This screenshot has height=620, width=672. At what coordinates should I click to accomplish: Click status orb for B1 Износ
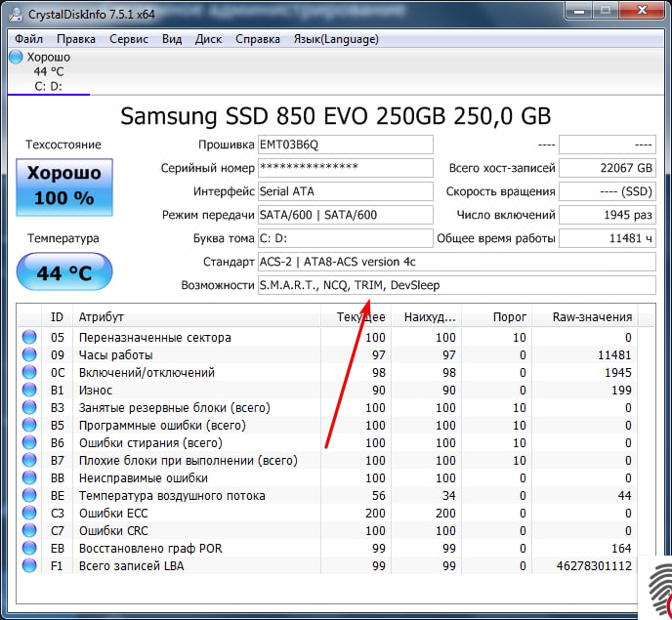[29, 390]
